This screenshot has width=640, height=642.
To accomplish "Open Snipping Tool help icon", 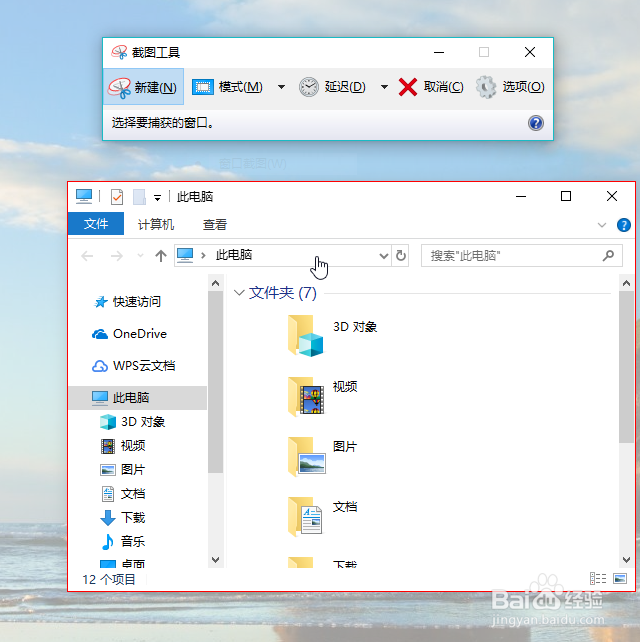I will tap(536, 123).
